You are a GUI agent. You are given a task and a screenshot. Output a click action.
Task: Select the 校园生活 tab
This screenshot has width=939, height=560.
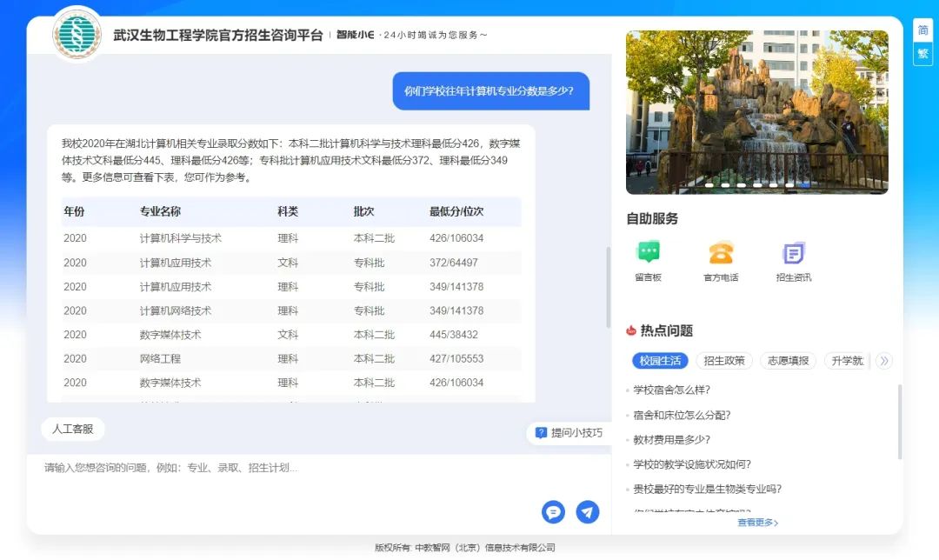click(660, 361)
